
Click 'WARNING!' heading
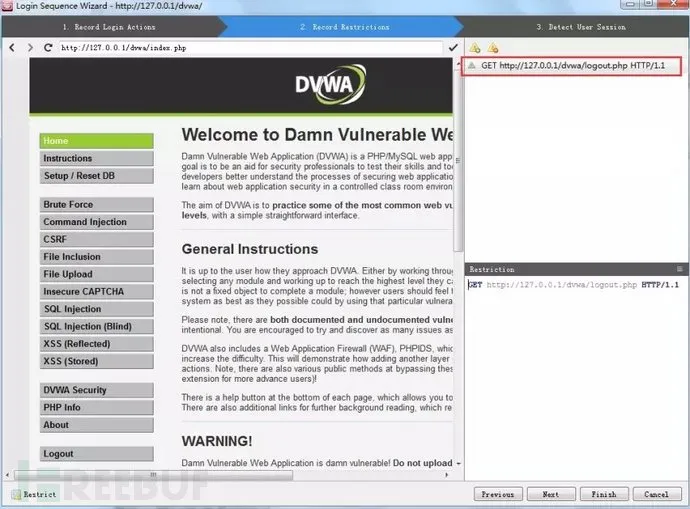point(217,441)
